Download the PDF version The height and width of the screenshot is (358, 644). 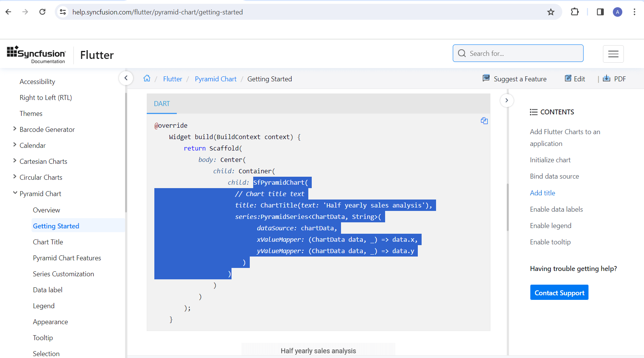point(614,79)
